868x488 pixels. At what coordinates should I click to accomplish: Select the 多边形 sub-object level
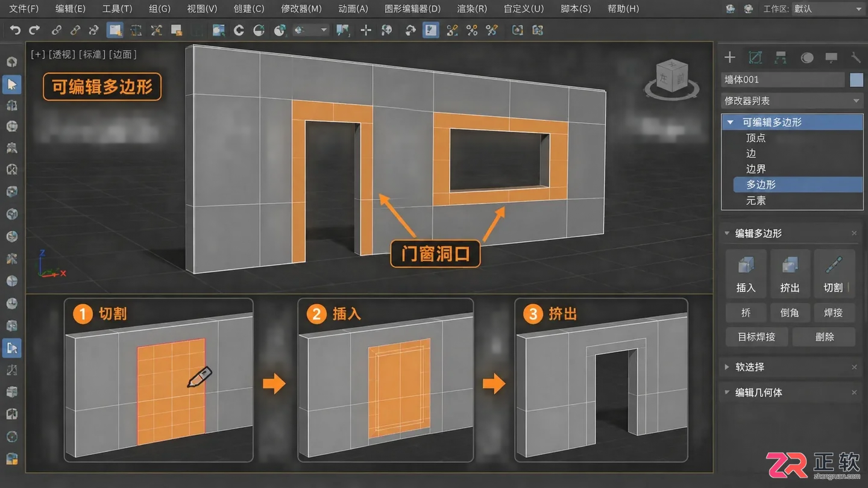click(x=798, y=184)
